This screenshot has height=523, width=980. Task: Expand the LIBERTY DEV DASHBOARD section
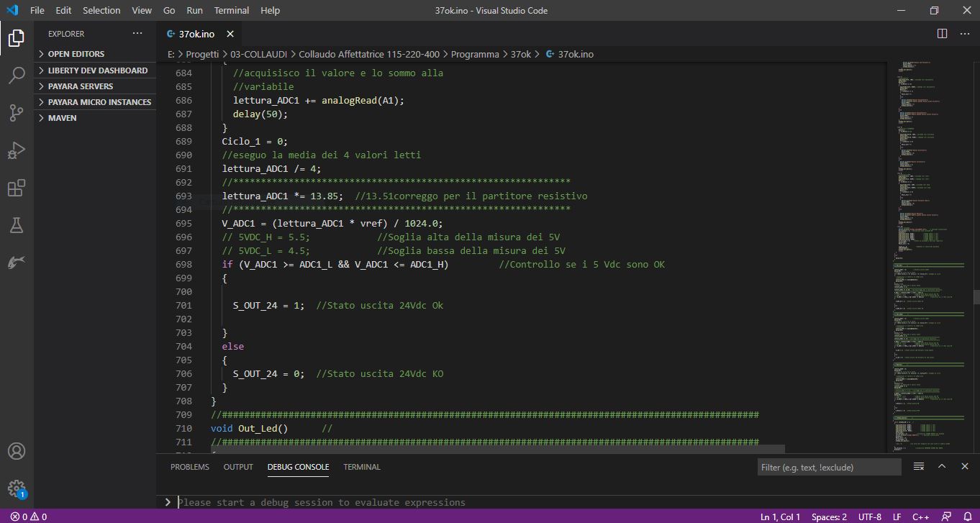pos(97,71)
